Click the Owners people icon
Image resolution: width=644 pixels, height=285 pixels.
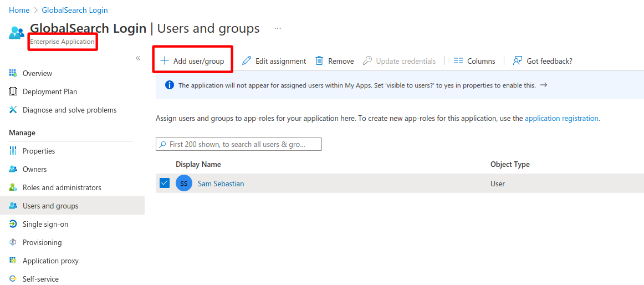[13, 169]
